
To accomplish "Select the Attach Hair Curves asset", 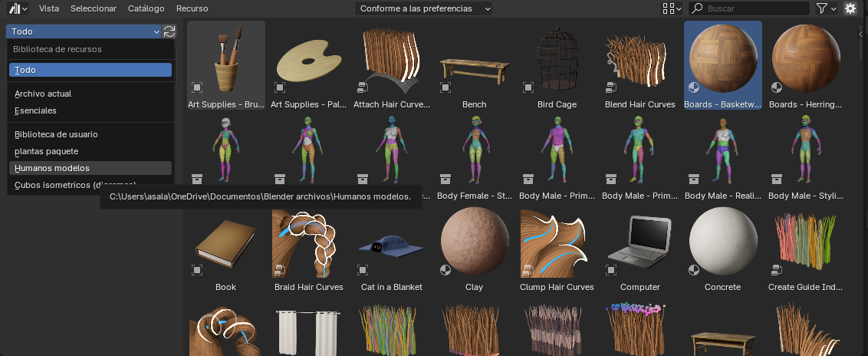I will [x=392, y=65].
